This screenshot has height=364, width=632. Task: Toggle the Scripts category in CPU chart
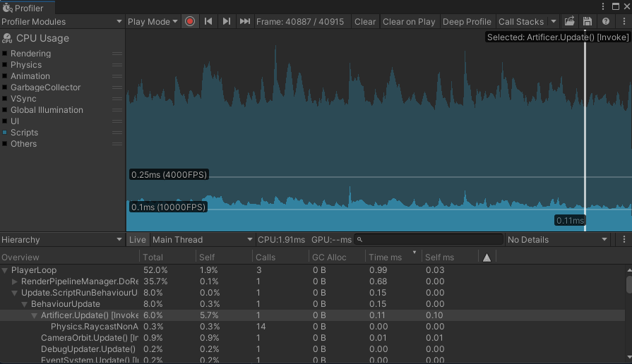(x=25, y=133)
